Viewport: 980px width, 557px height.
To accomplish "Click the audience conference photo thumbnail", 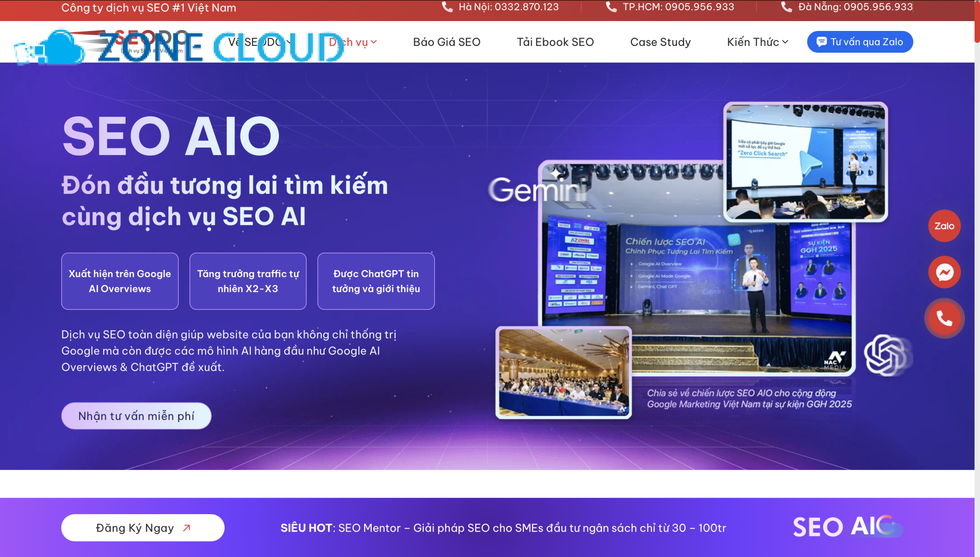I will [x=563, y=373].
